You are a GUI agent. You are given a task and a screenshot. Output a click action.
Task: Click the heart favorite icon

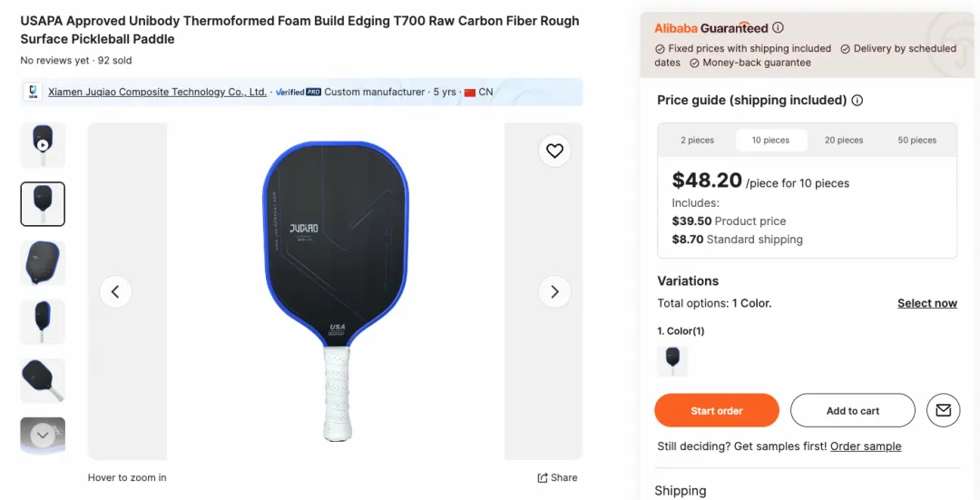coord(554,151)
